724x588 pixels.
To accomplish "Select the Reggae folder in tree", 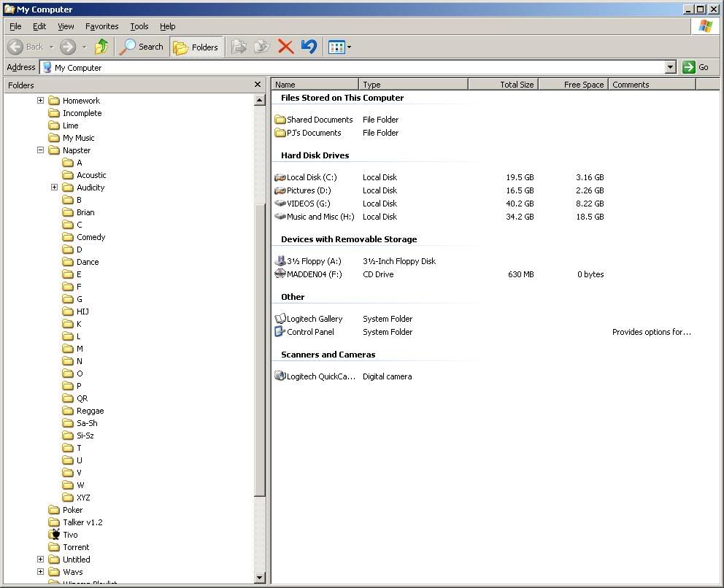I will 90,411.
